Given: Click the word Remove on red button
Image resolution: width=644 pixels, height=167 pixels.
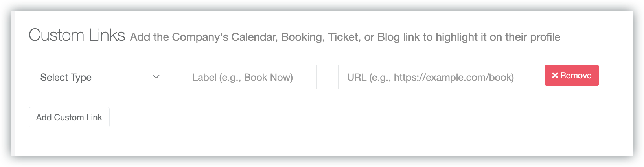Looking at the screenshot, I should coord(576,75).
